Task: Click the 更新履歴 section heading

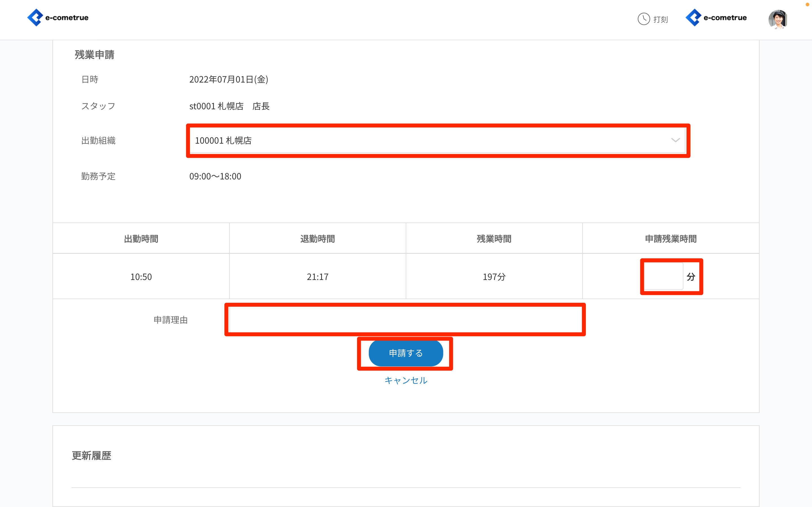Action: (91, 455)
